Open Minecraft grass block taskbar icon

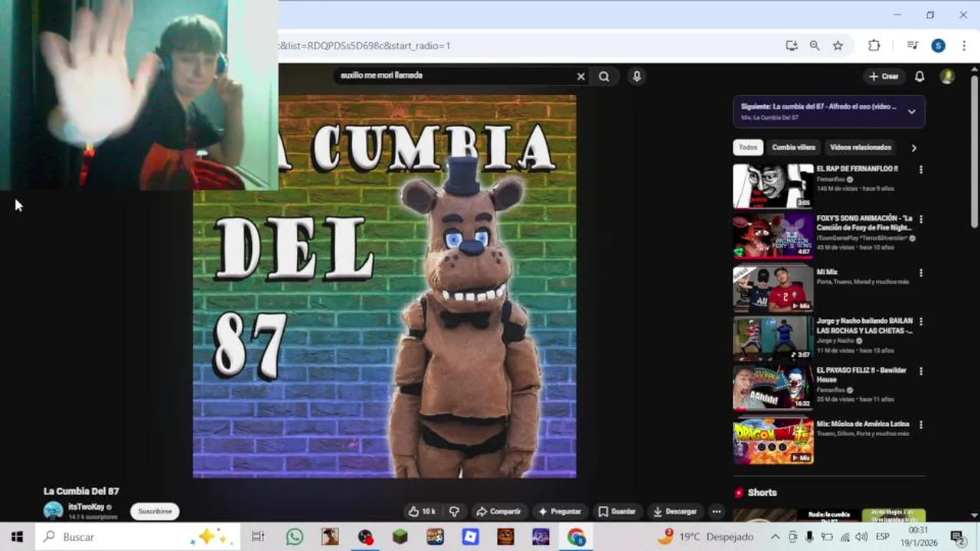point(400,537)
